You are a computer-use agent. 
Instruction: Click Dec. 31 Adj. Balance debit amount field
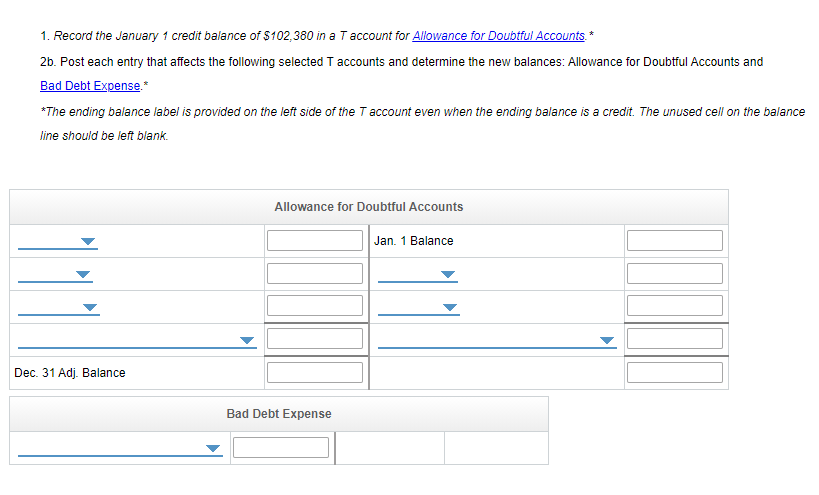coord(314,372)
